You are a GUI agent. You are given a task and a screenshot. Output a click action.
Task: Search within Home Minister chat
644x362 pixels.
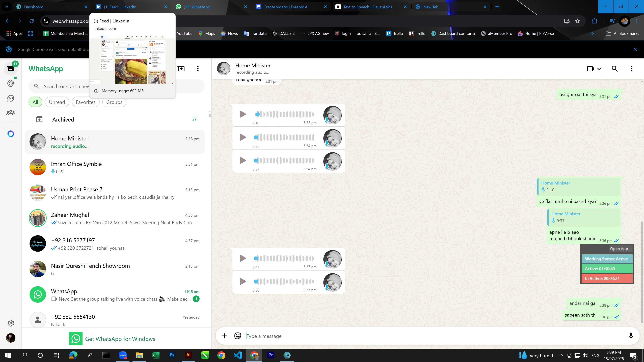pos(615,69)
